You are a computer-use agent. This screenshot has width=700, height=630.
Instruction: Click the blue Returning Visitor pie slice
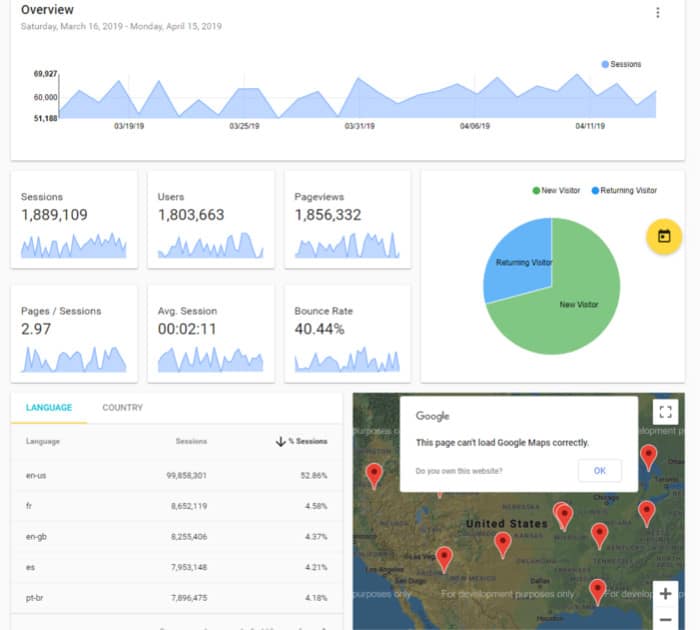click(520, 262)
